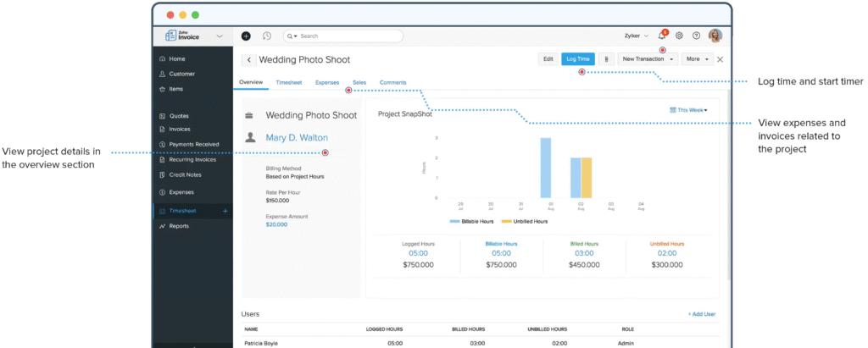This screenshot has width=868, height=348.
Task: Click the help question mark icon
Action: [697, 36]
